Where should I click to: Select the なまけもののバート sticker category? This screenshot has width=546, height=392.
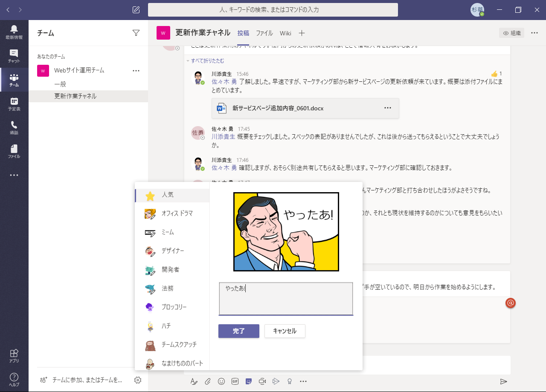(172, 363)
